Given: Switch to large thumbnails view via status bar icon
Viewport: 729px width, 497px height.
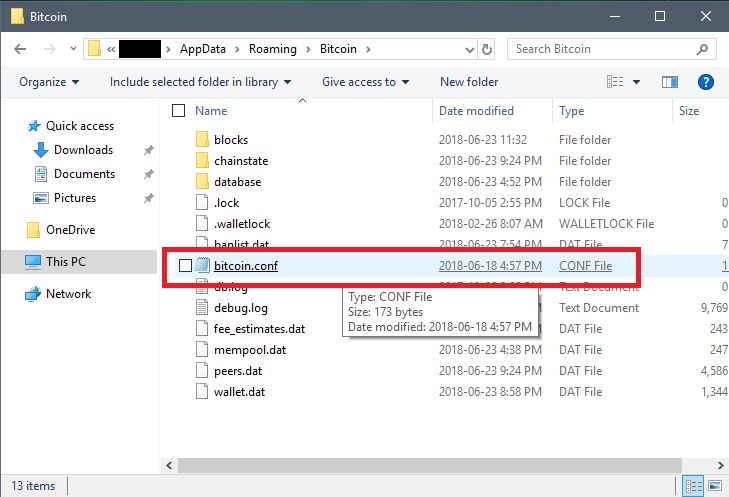Looking at the screenshot, I should coord(715,486).
